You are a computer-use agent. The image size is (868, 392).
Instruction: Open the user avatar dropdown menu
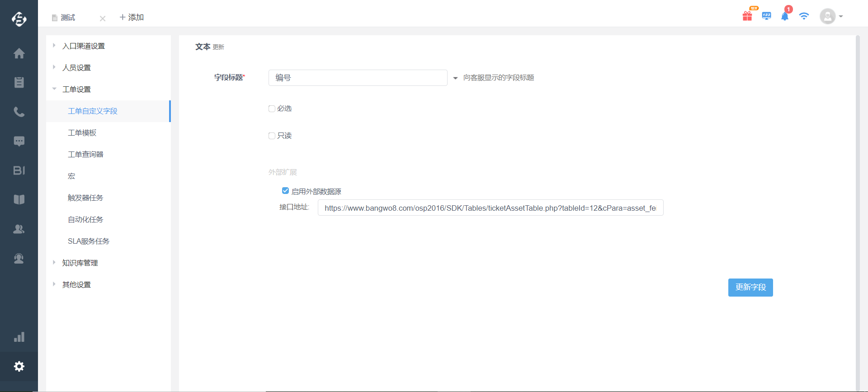(x=831, y=16)
